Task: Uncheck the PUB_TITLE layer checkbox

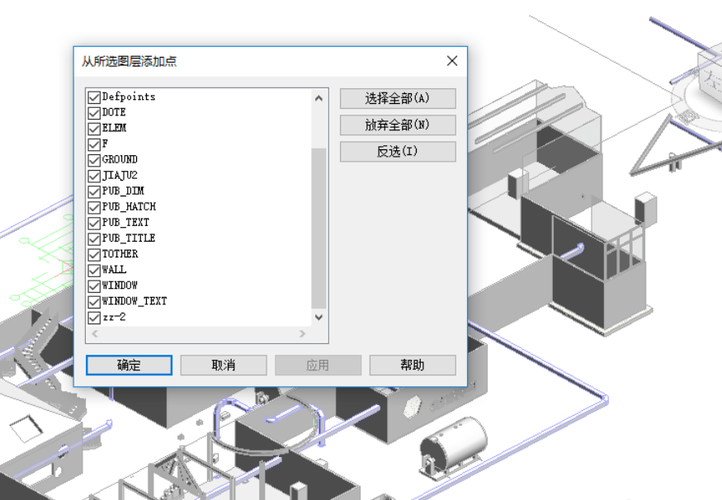Action: click(94, 238)
